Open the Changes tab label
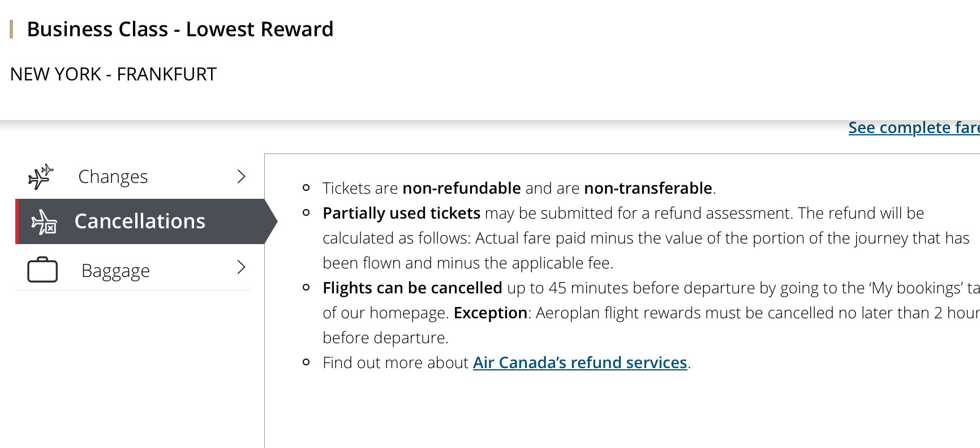The height and width of the screenshot is (448, 980). (113, 177)
